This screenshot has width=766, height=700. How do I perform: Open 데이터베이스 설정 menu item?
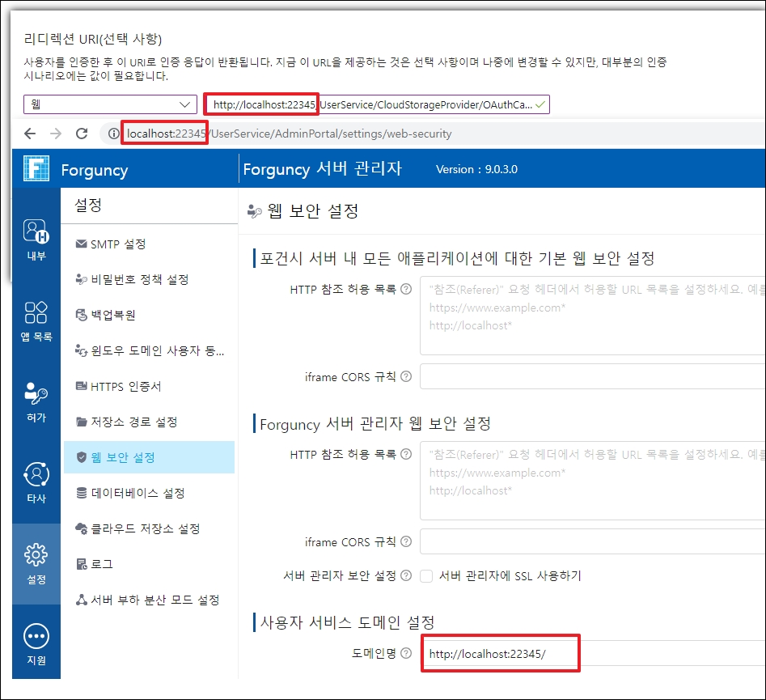[x=138, y=493]
